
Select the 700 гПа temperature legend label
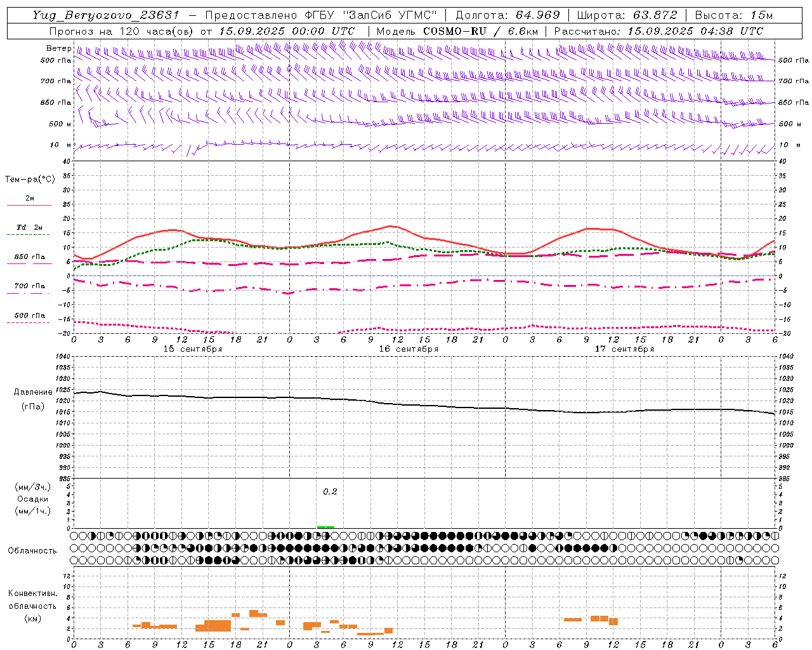tap(30, 286)
